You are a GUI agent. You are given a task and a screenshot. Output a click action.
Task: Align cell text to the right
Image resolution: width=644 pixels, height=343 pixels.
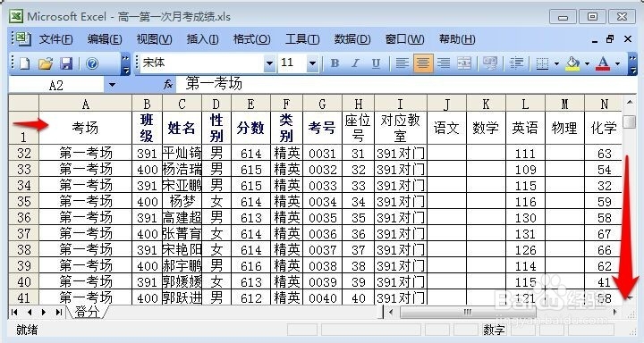pos(444,63)
